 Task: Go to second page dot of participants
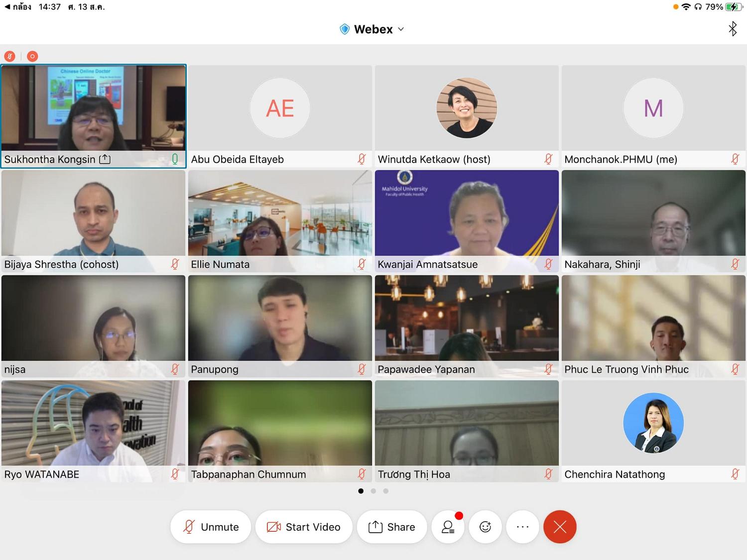[373, 491]
